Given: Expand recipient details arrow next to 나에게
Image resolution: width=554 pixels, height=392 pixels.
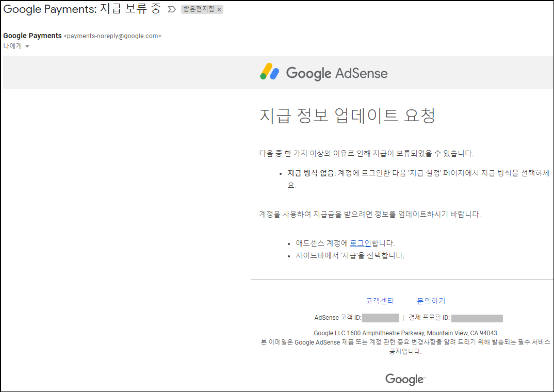Looking at the screenshot, I should pos(27,46).
